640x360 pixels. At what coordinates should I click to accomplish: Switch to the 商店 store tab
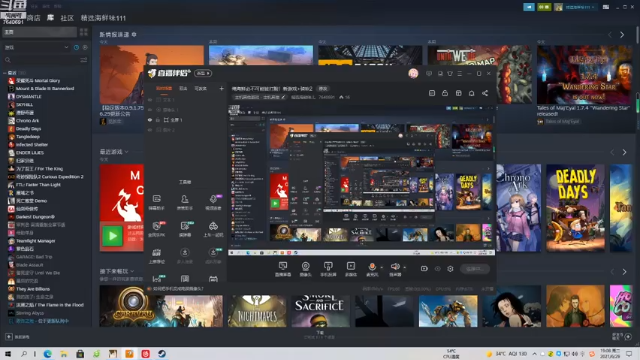click(x=33, y=18)
